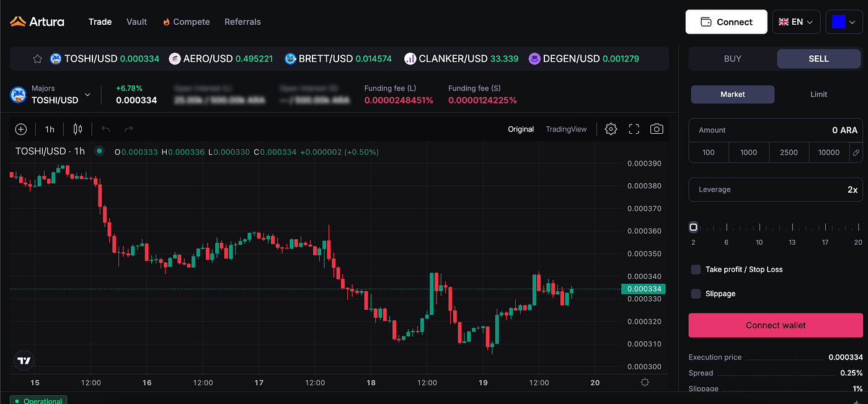Click the 0.000334 current price label on axis
Image resolution: width=868 pixels, height=404 pixels.
pos(643,289)
